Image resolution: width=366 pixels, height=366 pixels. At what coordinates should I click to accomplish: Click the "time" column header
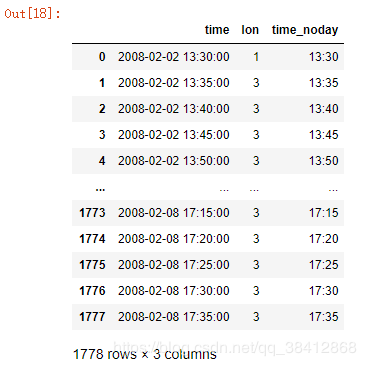point(217,30)
